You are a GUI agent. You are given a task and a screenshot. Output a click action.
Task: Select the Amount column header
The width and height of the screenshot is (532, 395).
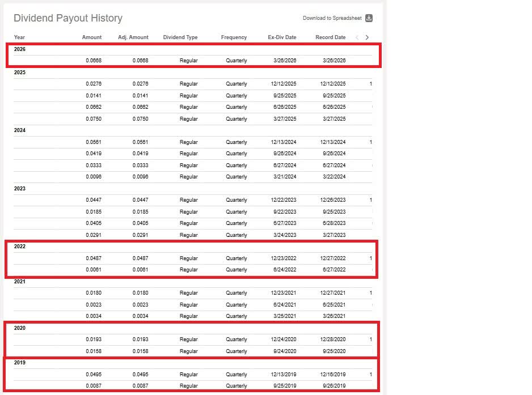click(x=92, y=37)
